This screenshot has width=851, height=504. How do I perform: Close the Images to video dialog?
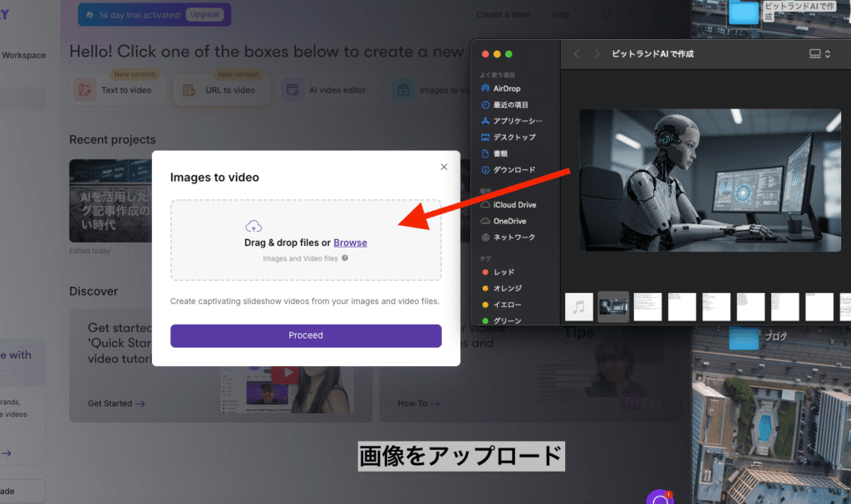(x=444, y=167)
